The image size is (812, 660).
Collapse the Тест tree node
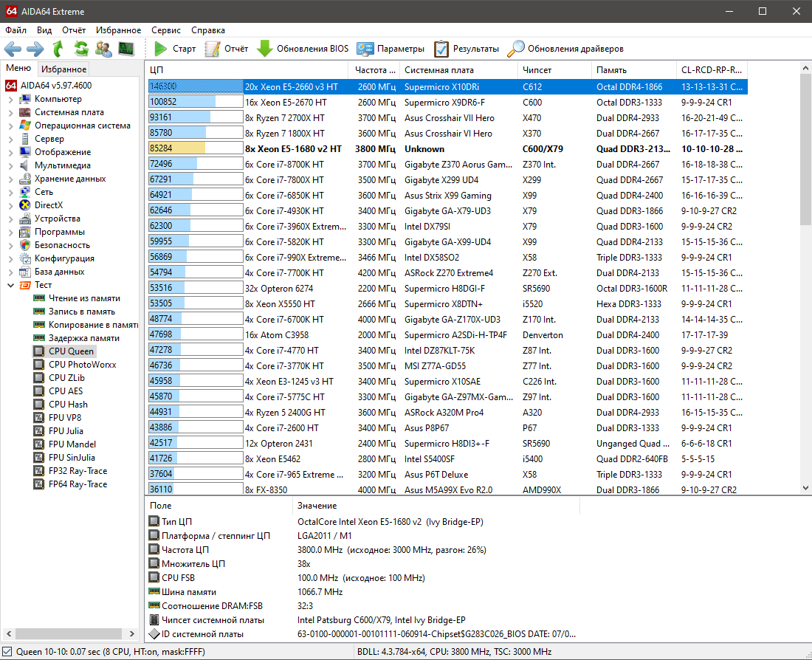coord(10,285)
